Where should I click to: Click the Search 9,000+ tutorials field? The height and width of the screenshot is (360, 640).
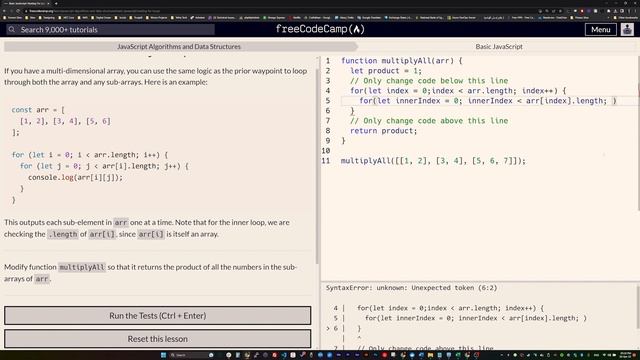[x=110, y=29]
